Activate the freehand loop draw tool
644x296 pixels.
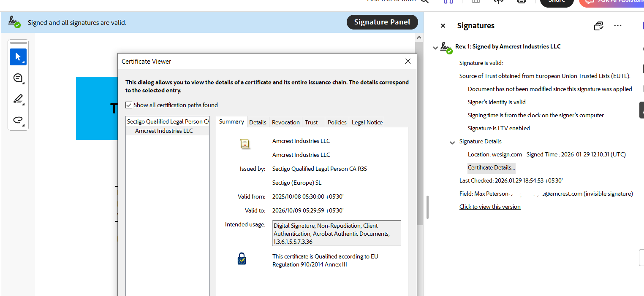click(x=18, y=120)
